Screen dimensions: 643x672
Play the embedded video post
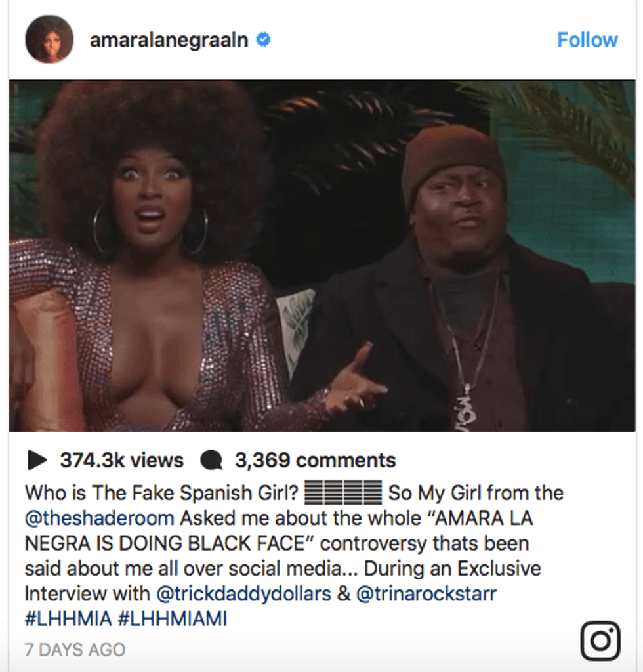tap(322, 256)
